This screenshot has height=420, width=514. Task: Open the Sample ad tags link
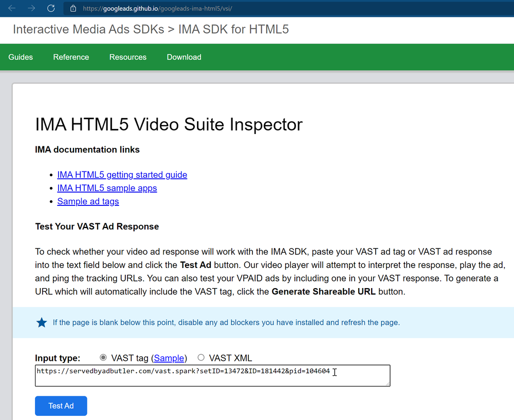click(x=88, y=201)
